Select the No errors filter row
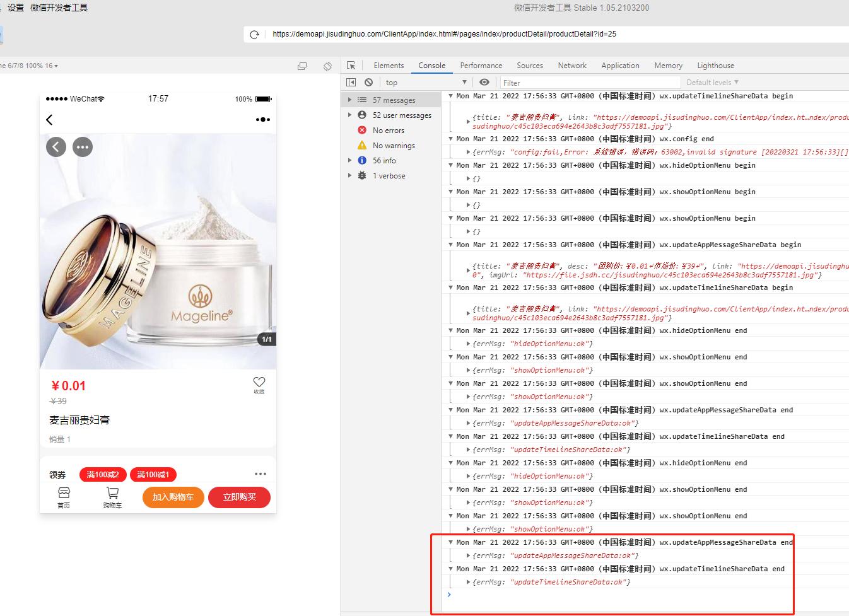Screen dimensions: 849x616 (x=391, y=131)
